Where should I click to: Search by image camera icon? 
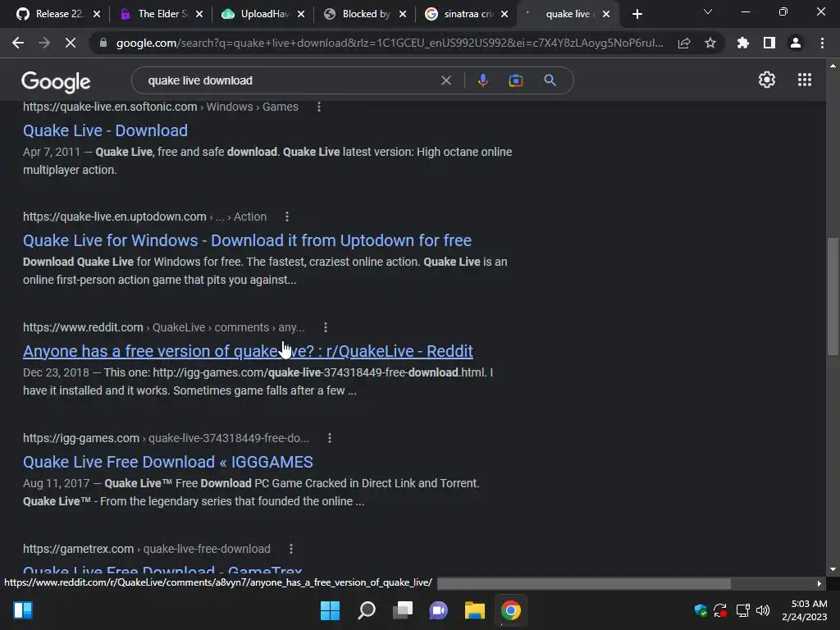515,80
